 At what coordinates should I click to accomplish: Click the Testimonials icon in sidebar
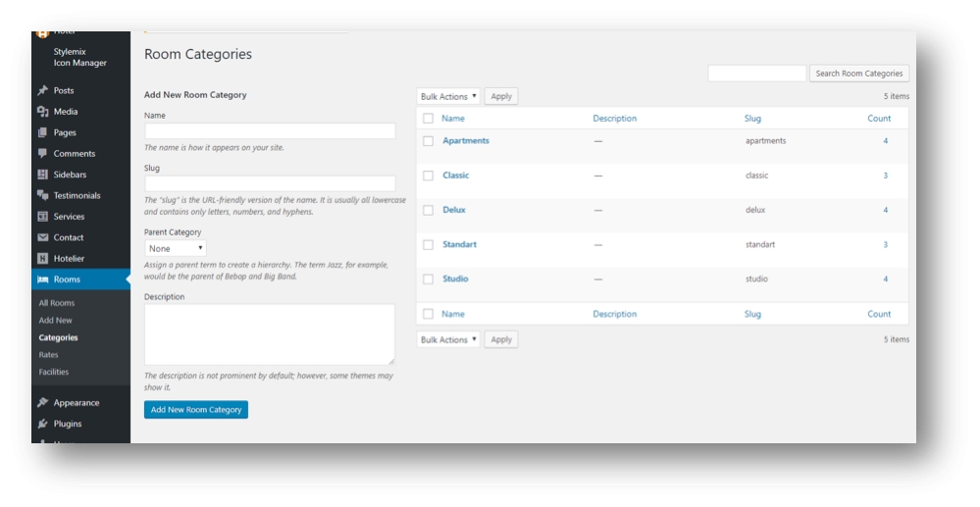[x=43, y=195]
